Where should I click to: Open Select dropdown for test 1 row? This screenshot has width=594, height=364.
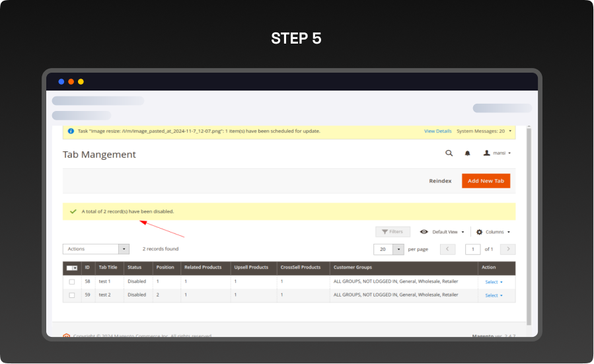pos(494,282)
